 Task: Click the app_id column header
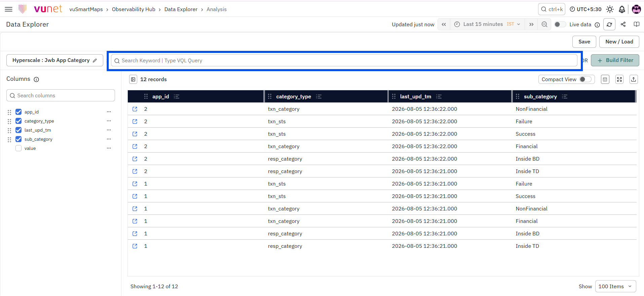point(161,96)
